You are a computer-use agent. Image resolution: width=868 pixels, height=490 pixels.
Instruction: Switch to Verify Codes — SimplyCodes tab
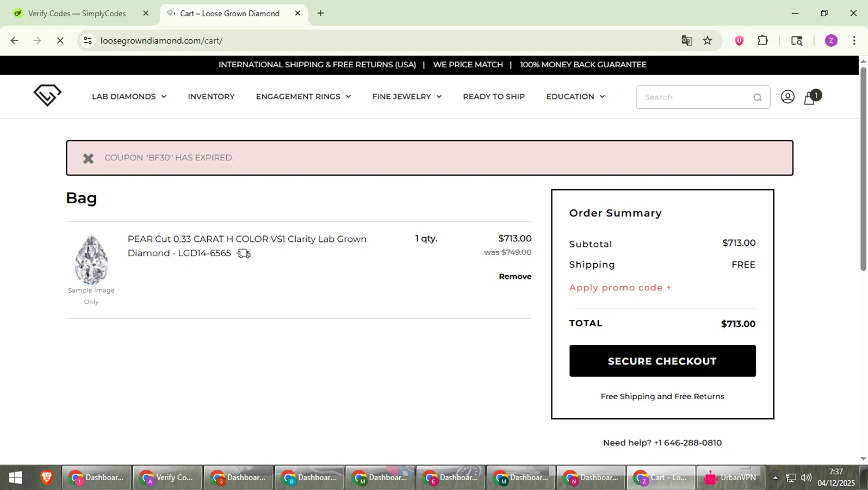click(77, 13)
